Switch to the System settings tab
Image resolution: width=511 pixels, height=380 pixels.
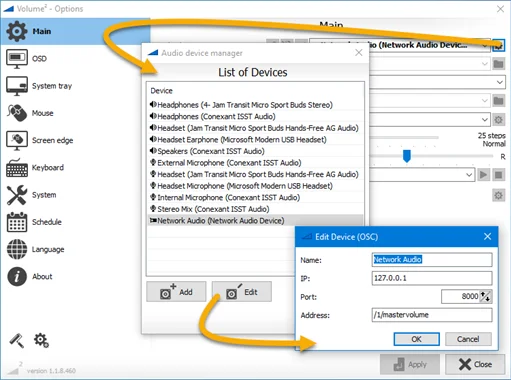44,195
